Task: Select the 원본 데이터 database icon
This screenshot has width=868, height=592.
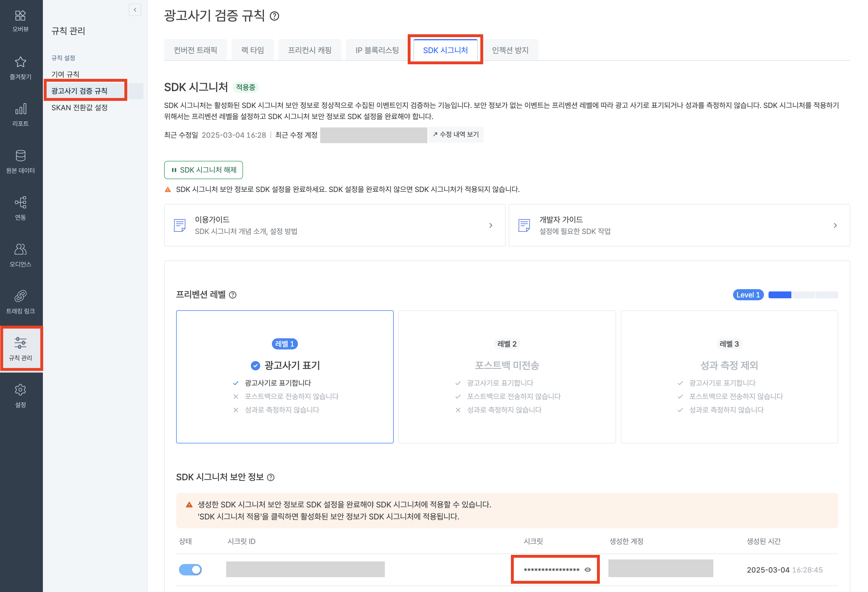Action: click(21, 156)
